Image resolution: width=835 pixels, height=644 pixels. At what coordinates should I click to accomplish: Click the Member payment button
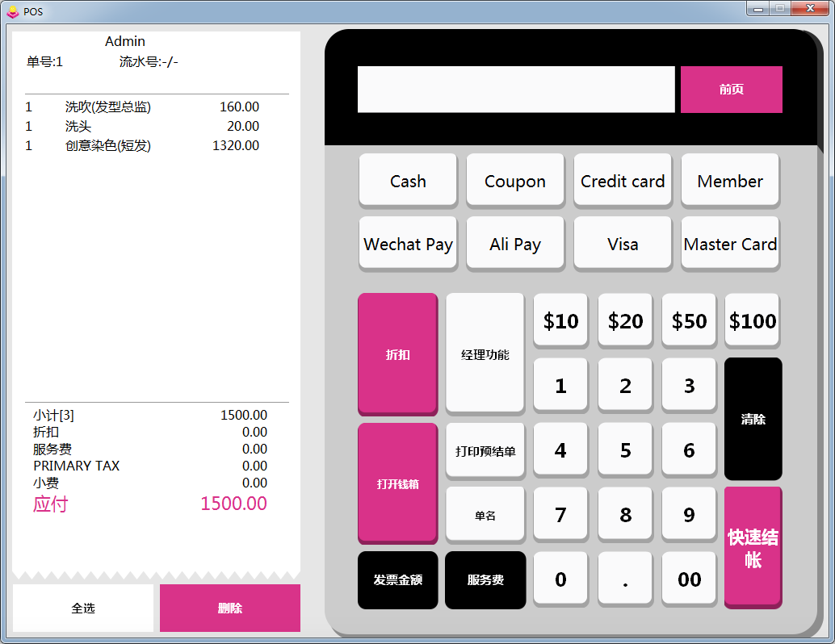pyautogui.click(x=730, y=181)
